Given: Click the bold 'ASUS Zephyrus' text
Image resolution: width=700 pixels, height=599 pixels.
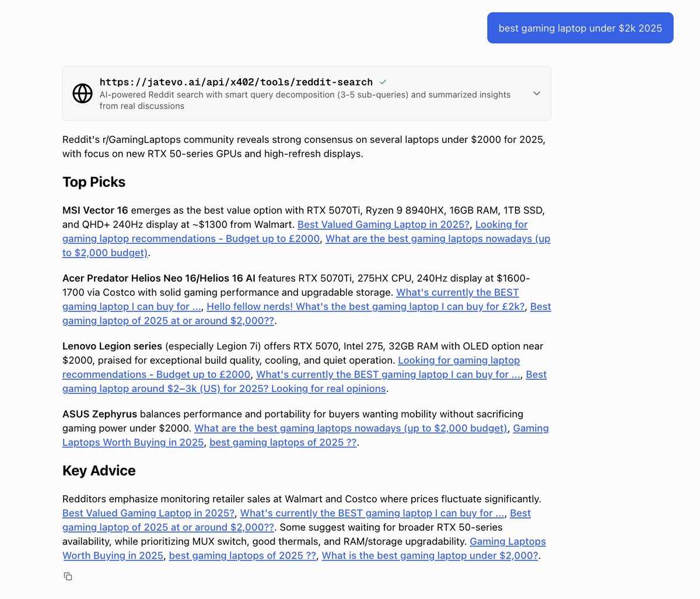Looking at the screenshot, I should click(x=100, y=414).
